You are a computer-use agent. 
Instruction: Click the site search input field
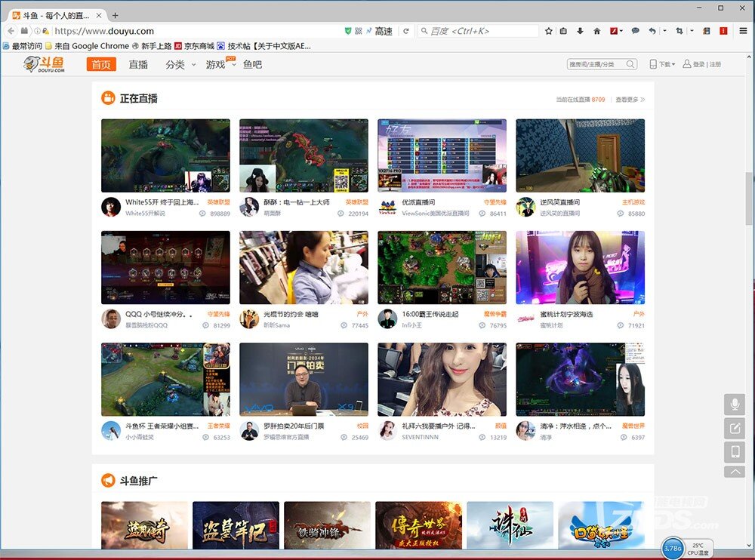point(596,64)
